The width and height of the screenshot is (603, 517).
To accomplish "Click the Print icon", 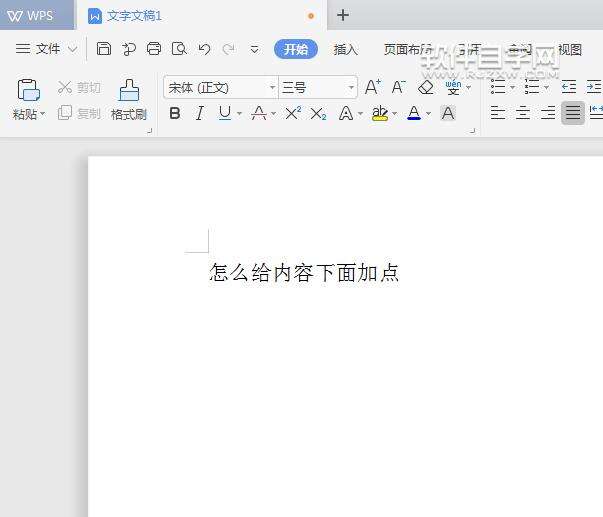I will click(154, 48).
